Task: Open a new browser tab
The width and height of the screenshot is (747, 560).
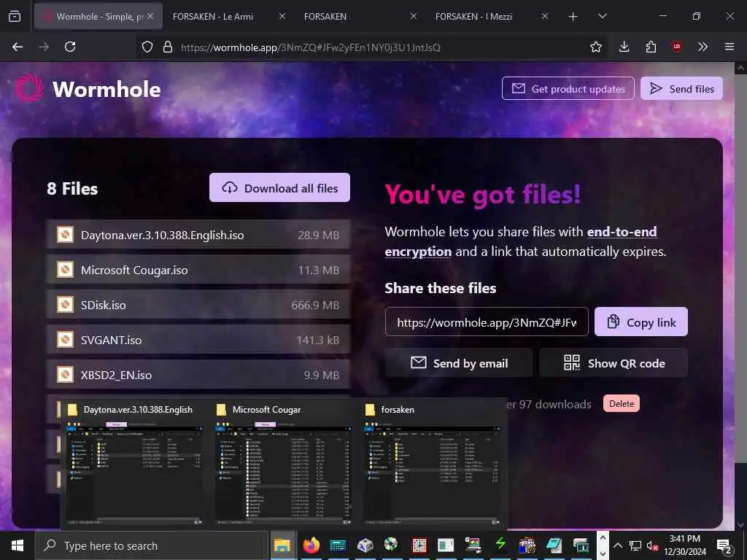Action: coord(573,17)
